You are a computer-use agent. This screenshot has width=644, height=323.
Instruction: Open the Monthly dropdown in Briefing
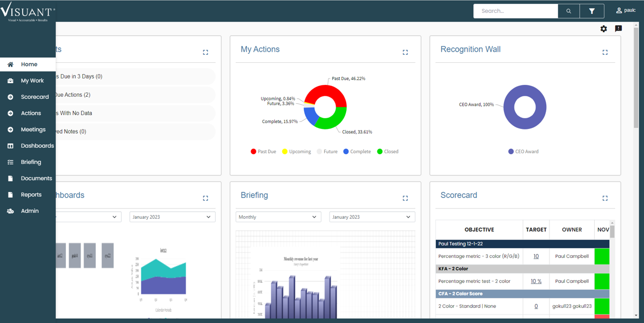pos(279,217)
